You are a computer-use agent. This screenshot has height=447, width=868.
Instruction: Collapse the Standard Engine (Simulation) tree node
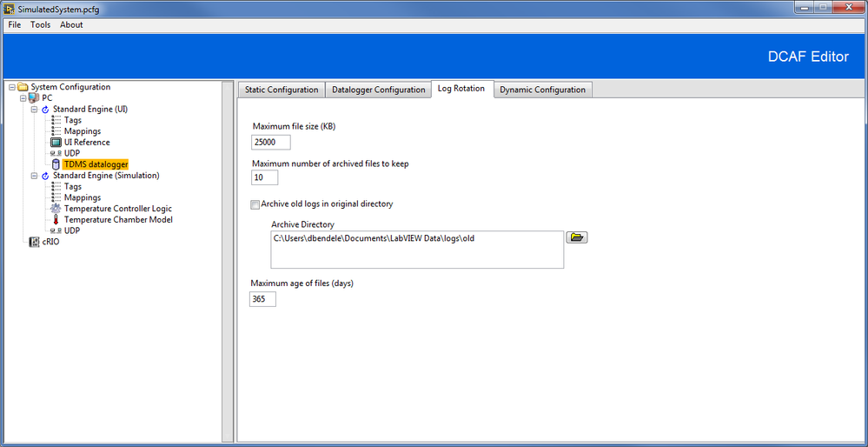[x=34, y=176]
